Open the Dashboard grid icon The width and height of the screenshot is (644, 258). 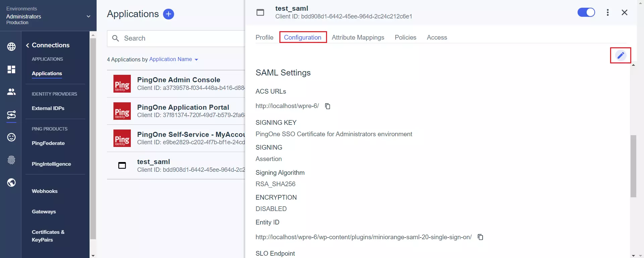pos(11,69)
